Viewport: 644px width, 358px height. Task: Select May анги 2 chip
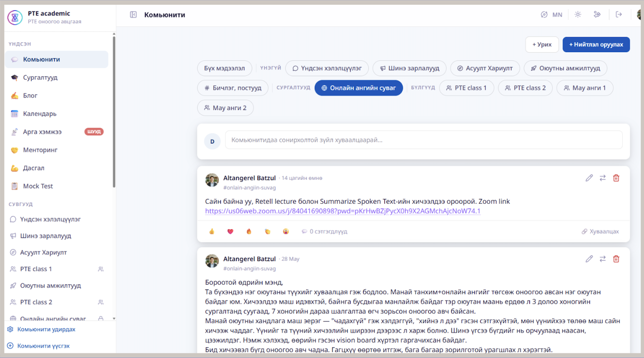(x=225, y=108)
